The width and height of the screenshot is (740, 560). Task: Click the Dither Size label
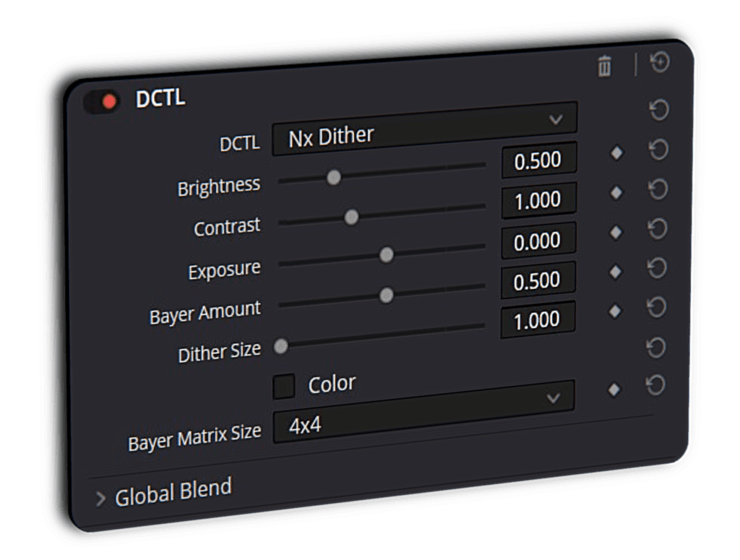[220, 352]
